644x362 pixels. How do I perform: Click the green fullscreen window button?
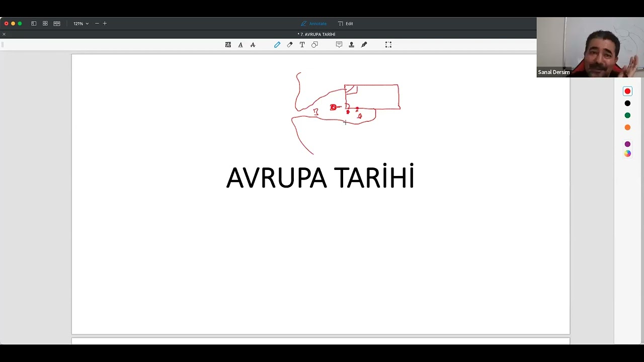pos(20,24)
